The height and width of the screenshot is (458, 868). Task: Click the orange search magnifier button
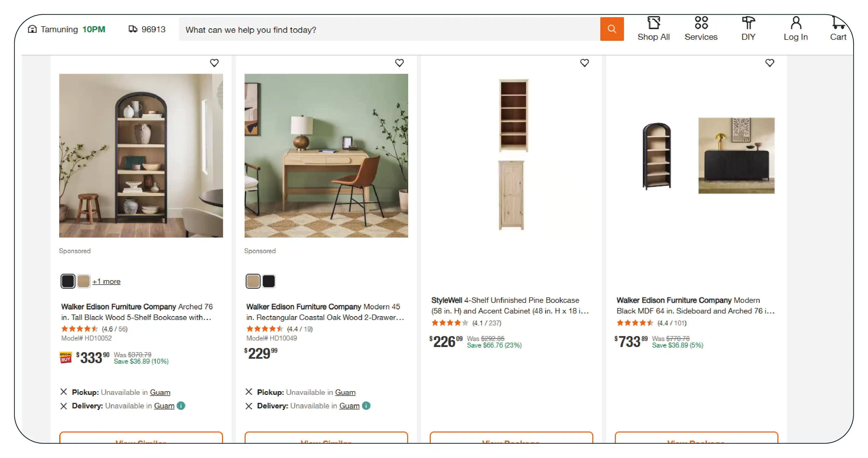pos(611,29)
